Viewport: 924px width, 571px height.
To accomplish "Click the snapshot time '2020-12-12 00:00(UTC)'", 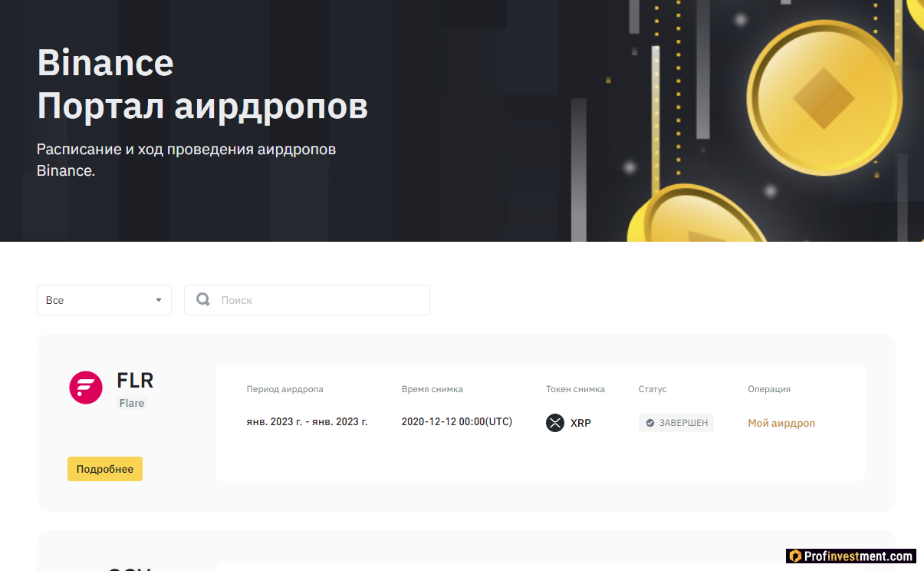I will [457, 422].
